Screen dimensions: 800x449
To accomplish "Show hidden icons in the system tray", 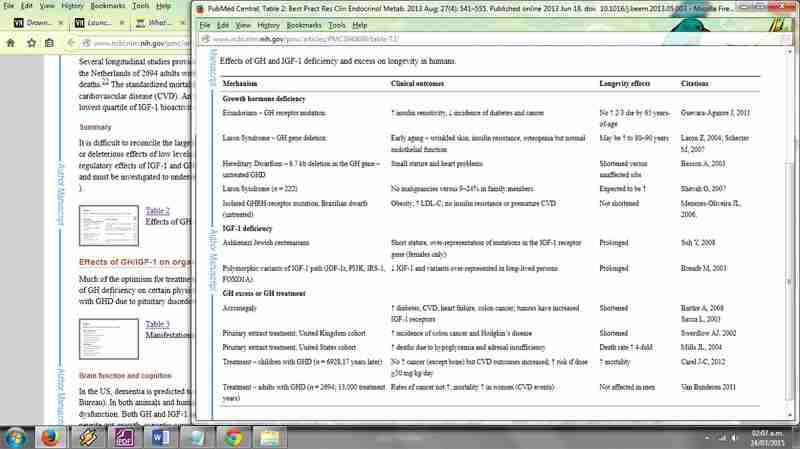I will (x=707, y=438).
